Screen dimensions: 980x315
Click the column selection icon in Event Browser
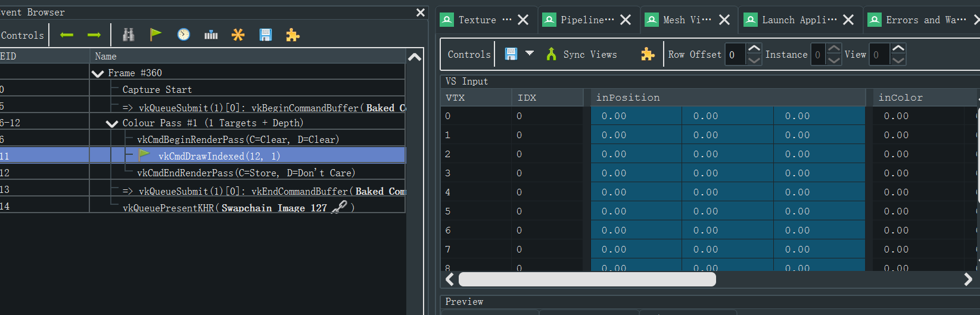pos(211,35)
